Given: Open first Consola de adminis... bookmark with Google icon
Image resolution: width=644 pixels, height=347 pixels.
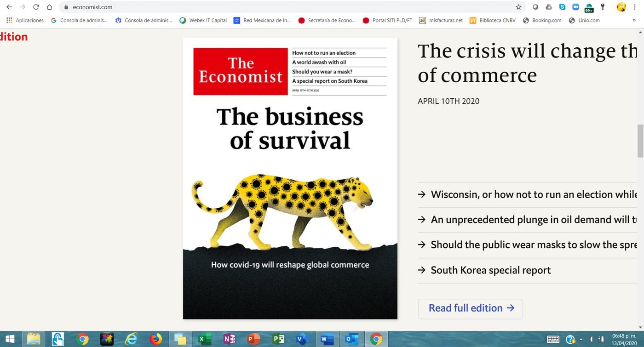Looking at the screenshot, I should 79,20.
